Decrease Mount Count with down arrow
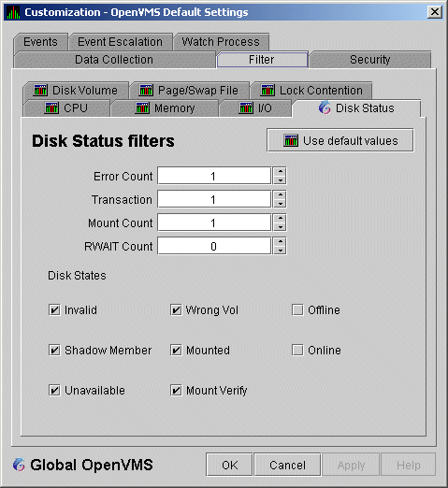 281,227
